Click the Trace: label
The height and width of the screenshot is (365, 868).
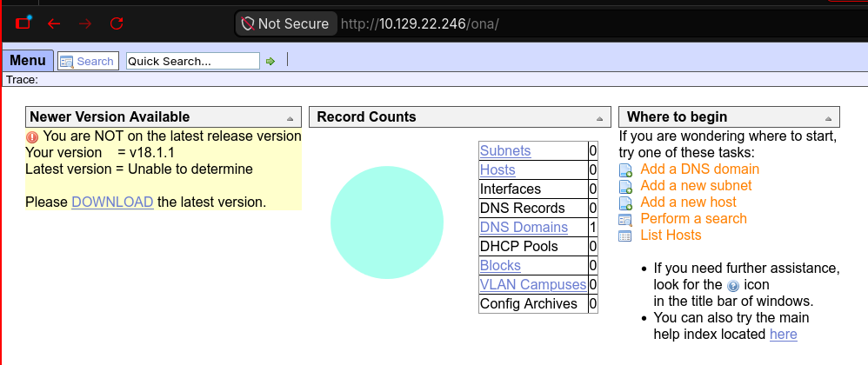tap(22, 80)
